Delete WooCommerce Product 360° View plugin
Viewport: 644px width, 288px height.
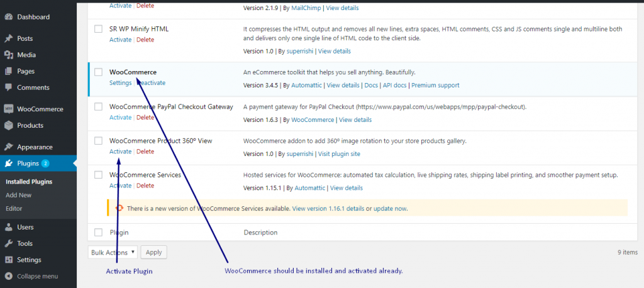tap(145, 152)
